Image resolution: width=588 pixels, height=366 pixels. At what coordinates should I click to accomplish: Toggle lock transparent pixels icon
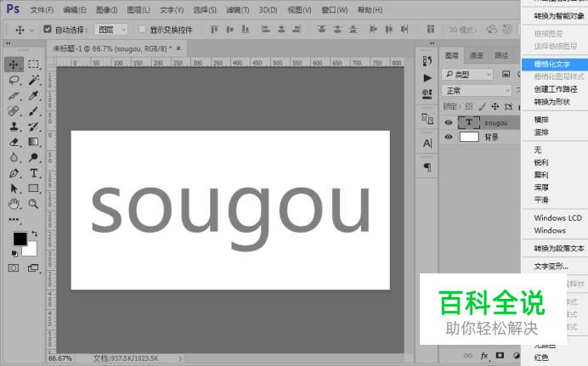(x=469, y=106)
